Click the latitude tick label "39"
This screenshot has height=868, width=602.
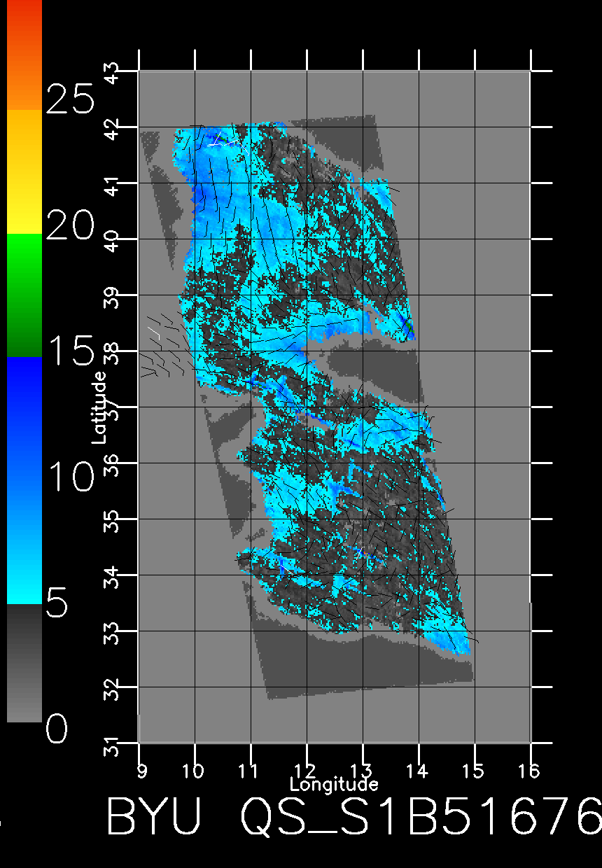pos(112,297)
